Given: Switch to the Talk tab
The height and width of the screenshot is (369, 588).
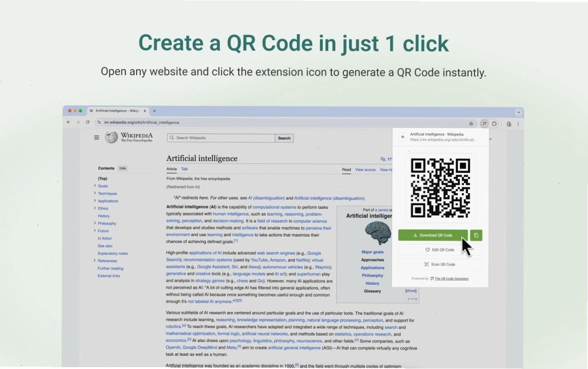Looking at the screenshot, I should [184, 169].
